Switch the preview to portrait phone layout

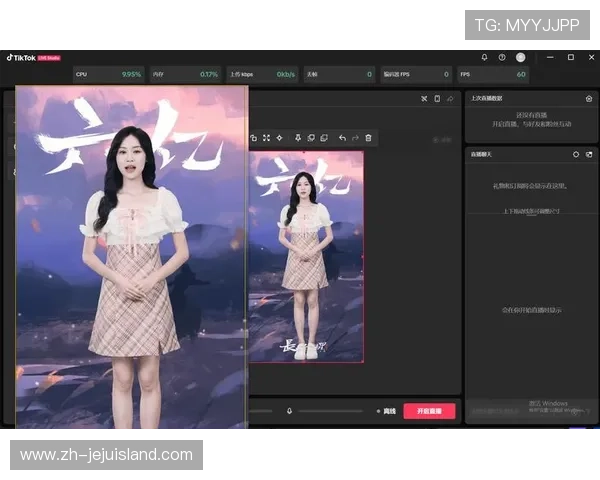point(437,98)
